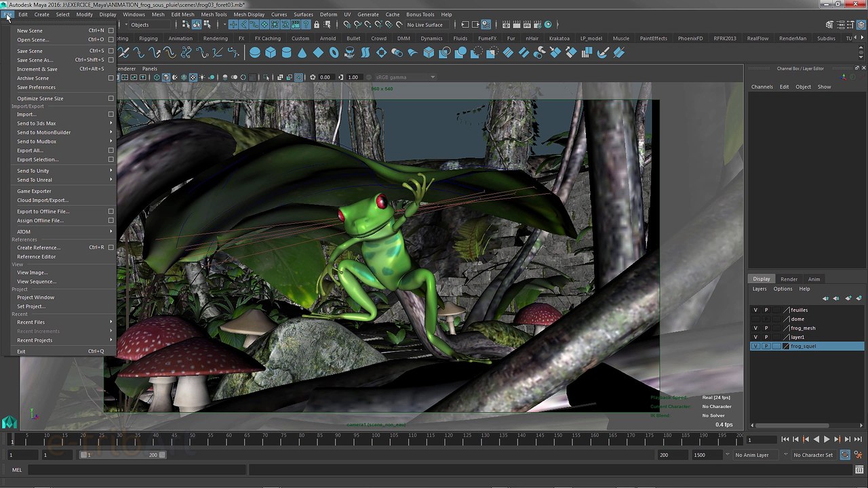
Task: Switch to the Render layer tab
Action: 789,279
